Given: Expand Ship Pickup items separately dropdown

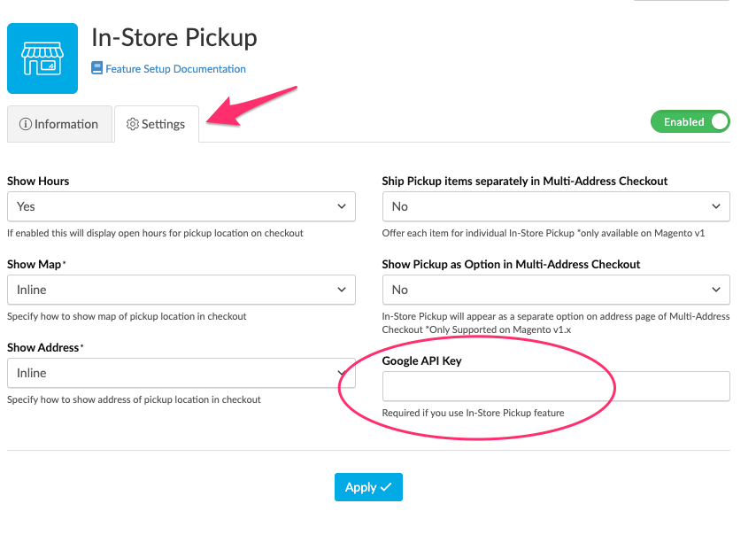Looking at the screenshot, I should coord(556,206).
